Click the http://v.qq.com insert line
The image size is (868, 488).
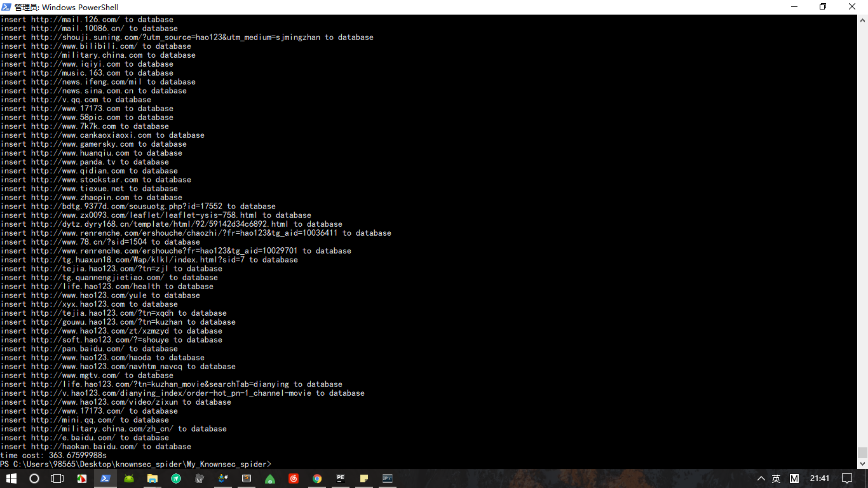tap(76, 100)
